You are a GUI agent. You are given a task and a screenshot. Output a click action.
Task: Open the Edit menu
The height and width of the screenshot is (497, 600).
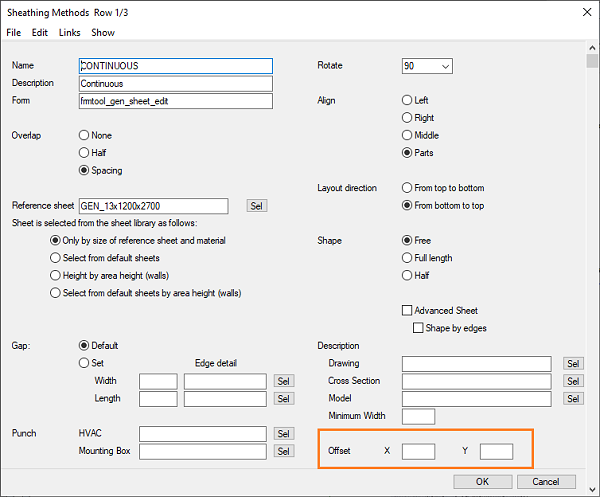pos(40,32)
